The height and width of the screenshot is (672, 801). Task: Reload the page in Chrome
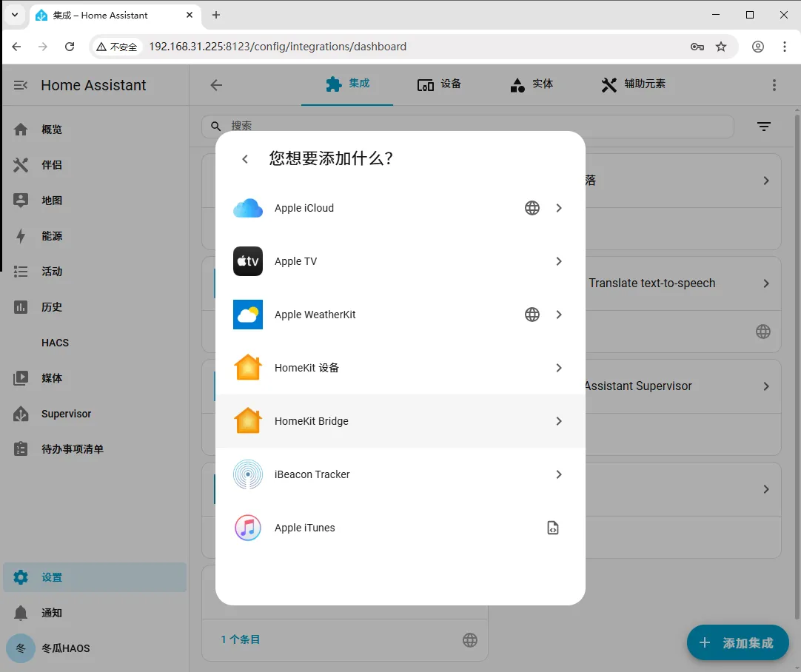(x=70, y=47)
